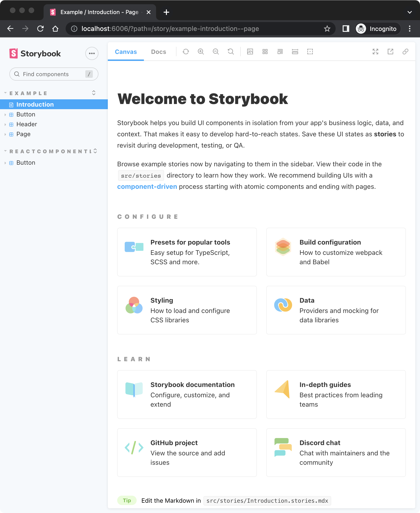Image resolution: width=420 pixels, height=513 pixels.
Task: Open the component-driven link
Action: click(147, 186)
